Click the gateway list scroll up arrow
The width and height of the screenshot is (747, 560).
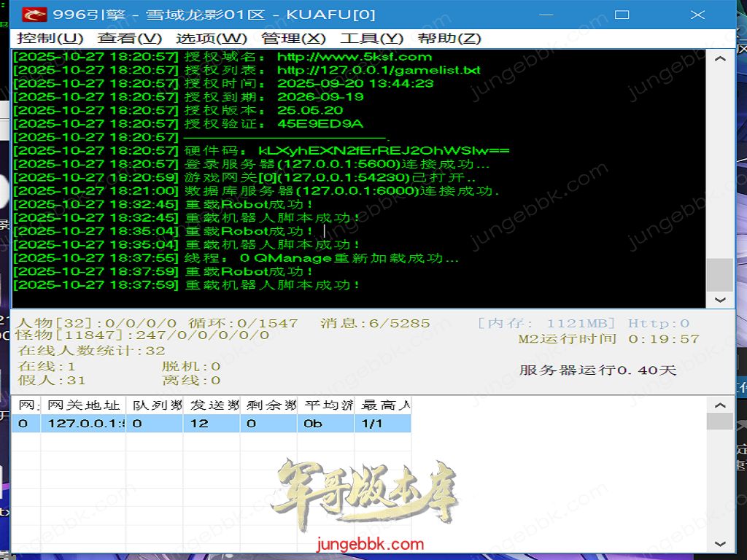[720, 405]
